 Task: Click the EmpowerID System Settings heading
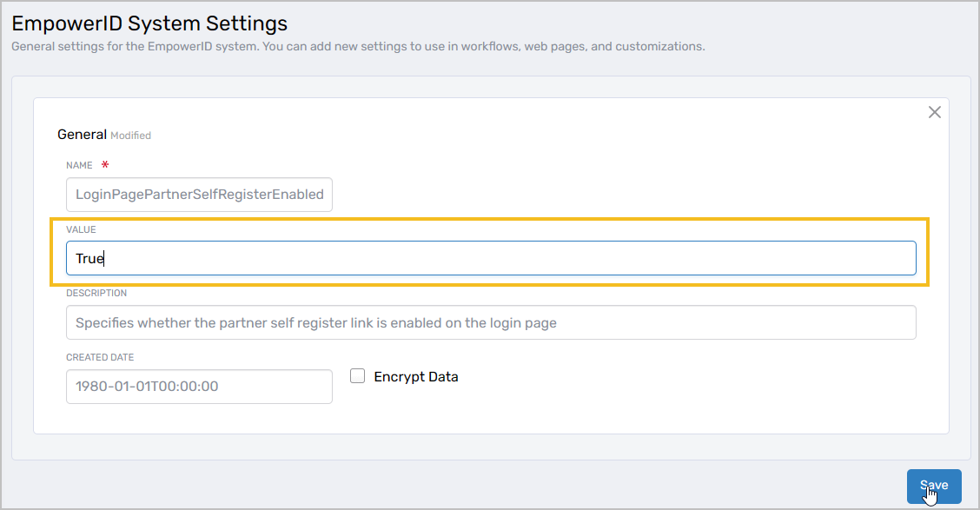pyautogui.click(x=148, y=23)
